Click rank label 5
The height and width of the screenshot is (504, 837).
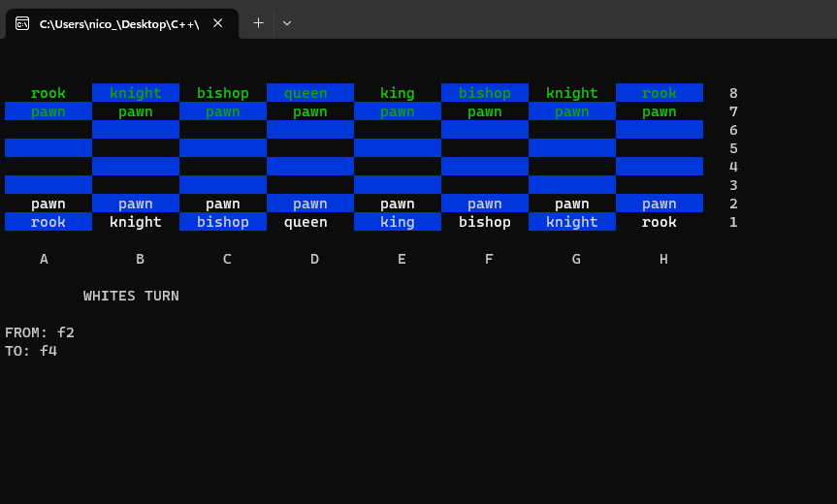point(733,148)
